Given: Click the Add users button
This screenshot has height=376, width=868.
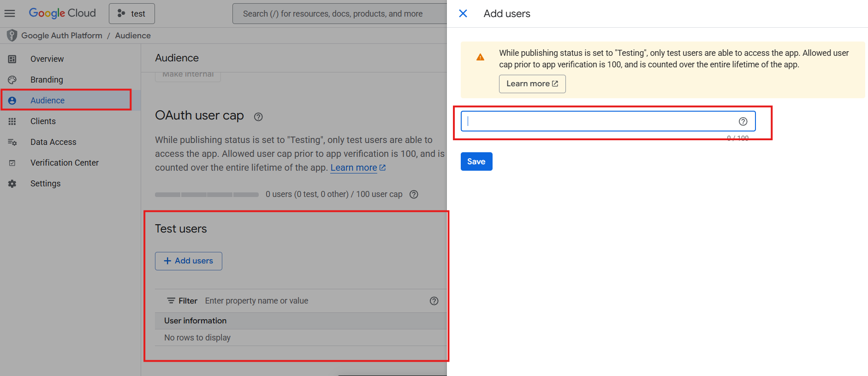Looking at the screenshot, I should click(x=188, y=261).
